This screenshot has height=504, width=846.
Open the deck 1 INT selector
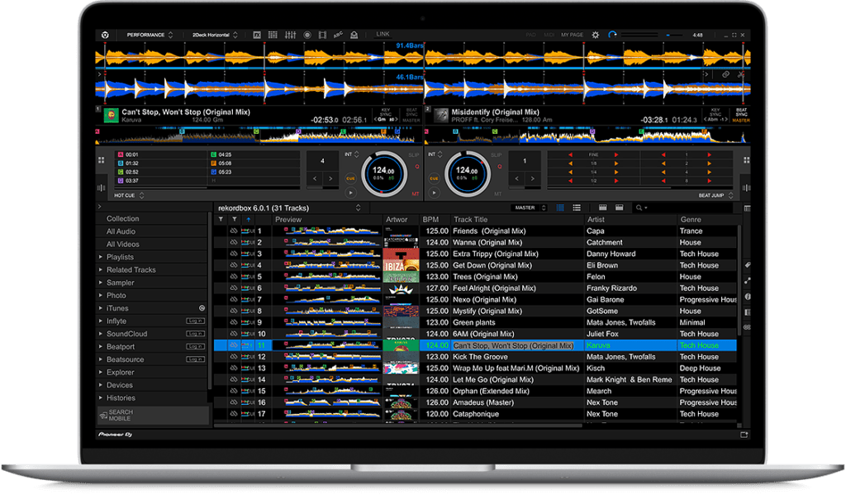pyautogui.click(x=352, y=155)
